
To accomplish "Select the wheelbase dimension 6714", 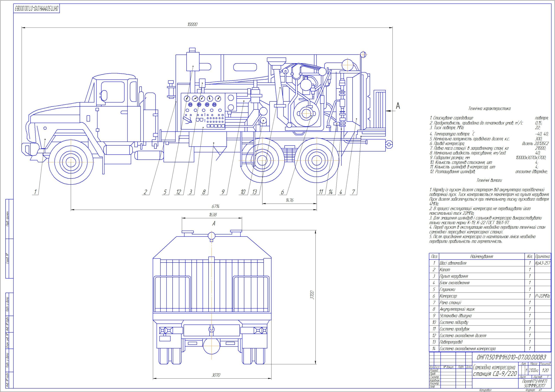I will coord(216,206).
